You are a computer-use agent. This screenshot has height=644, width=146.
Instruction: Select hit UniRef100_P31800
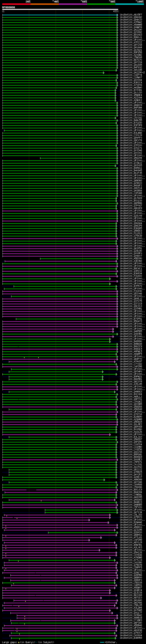coord(131,276)
